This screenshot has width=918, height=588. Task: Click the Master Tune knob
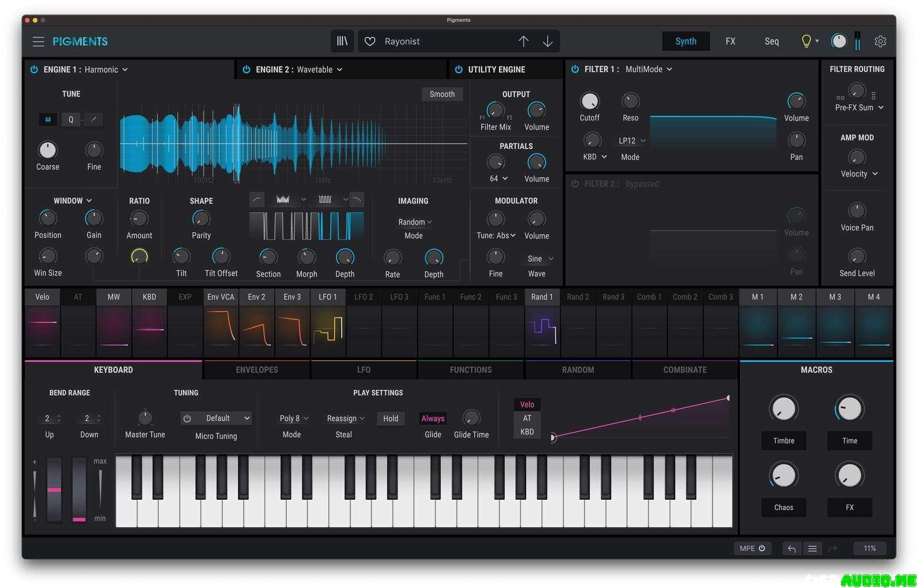(145, 418)
